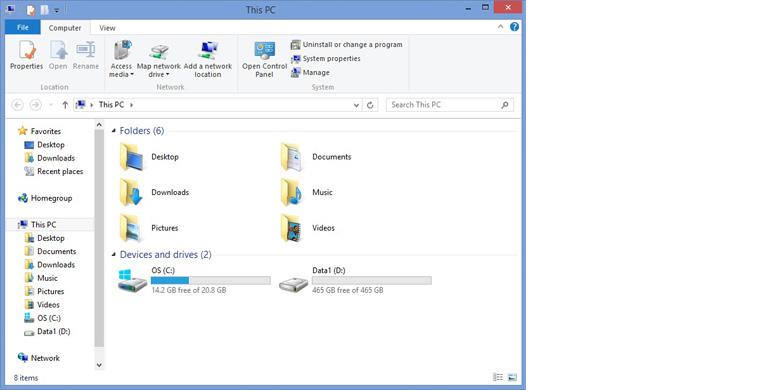Select Desktop under Favorites
Viewport: 780px width, 390px height.
pyautogui.click(x=45, y=145)
